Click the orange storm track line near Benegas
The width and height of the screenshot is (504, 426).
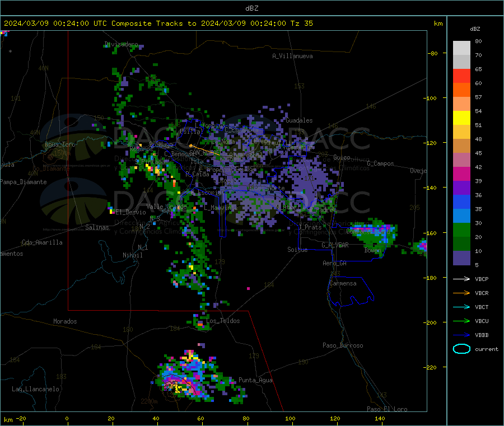click(x=205, y=151)
